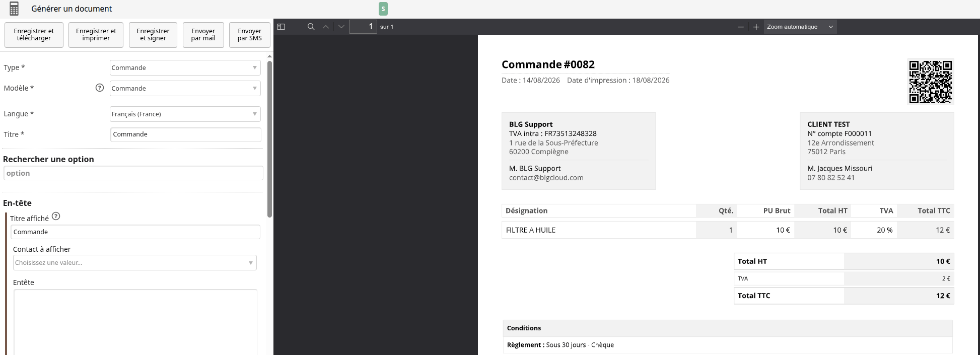Click the BLG Support company name
980x355 pixels.
click(531, 124)
